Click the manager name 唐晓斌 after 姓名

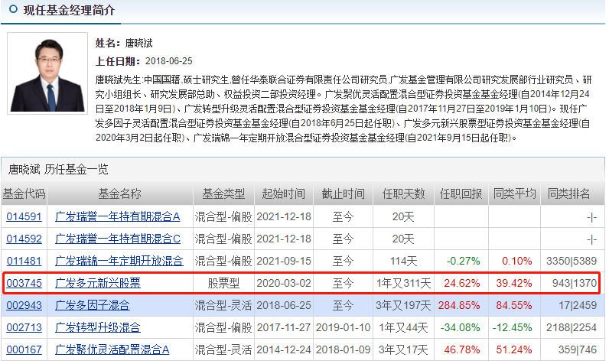[138, 43]
